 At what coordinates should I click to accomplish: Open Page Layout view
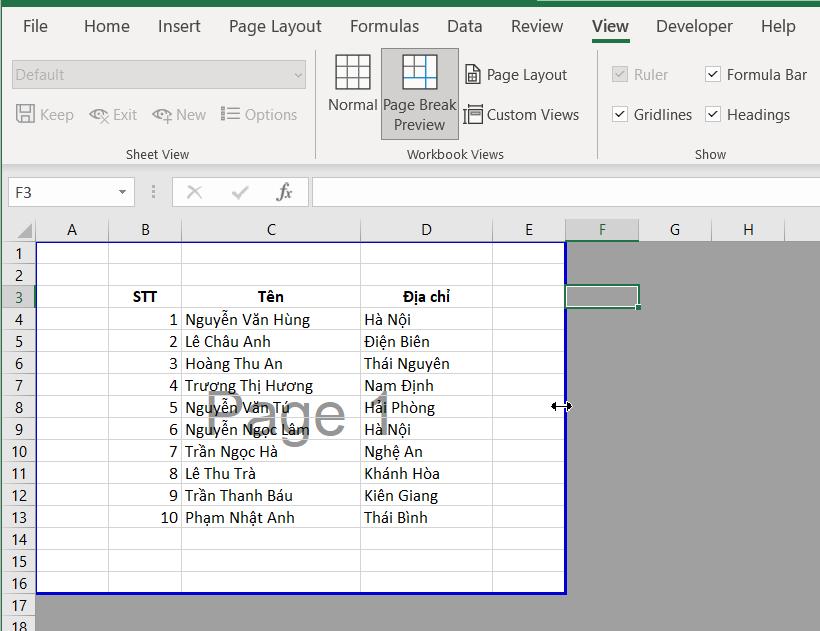tap(516, 75)
